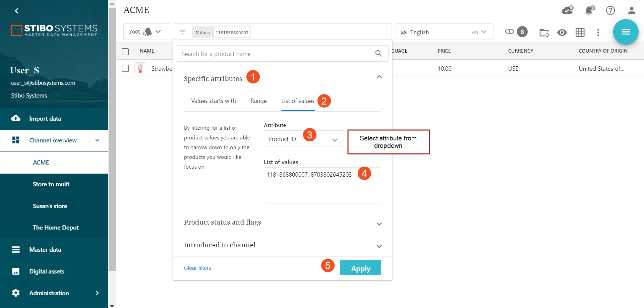
Task: Click the round teal menu button
Action: coord(626,32)
